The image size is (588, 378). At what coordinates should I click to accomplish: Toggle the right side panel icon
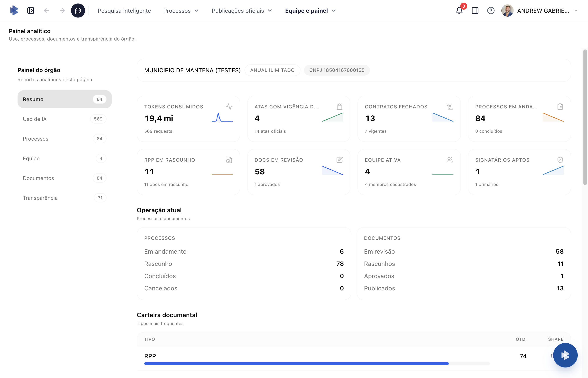click(x=475, y=11)
